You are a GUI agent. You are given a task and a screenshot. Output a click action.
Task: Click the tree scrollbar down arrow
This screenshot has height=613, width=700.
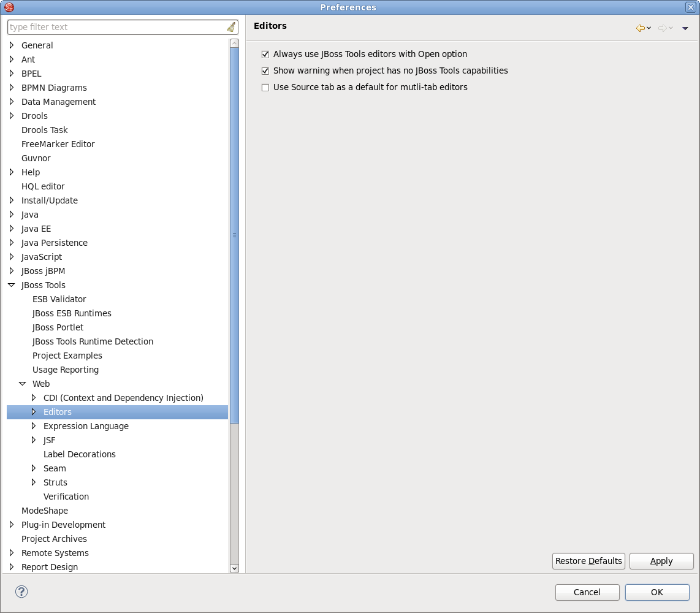click(x=234, y=568)
